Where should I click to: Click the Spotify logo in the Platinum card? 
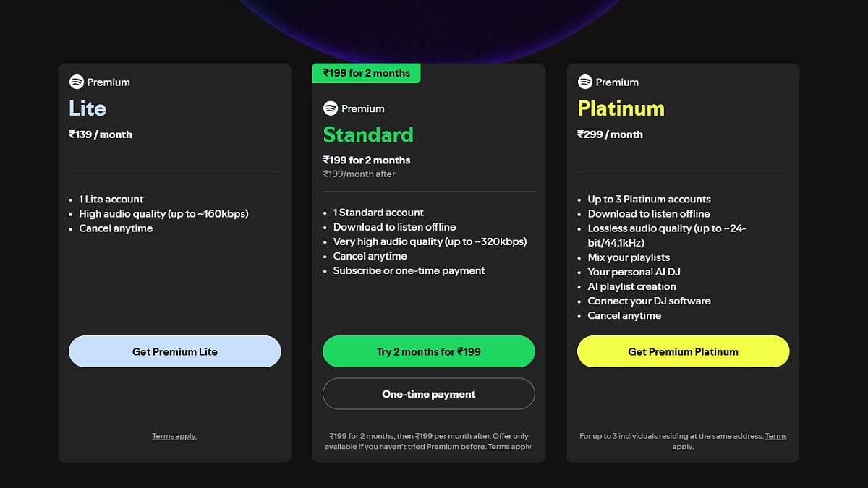pyautogui.click(x=585, y=82)
